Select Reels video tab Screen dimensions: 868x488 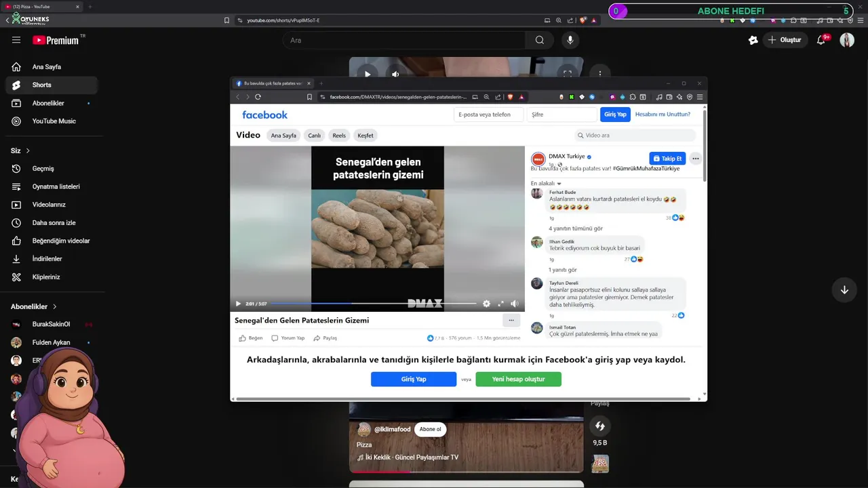click(x=339, y=136)
